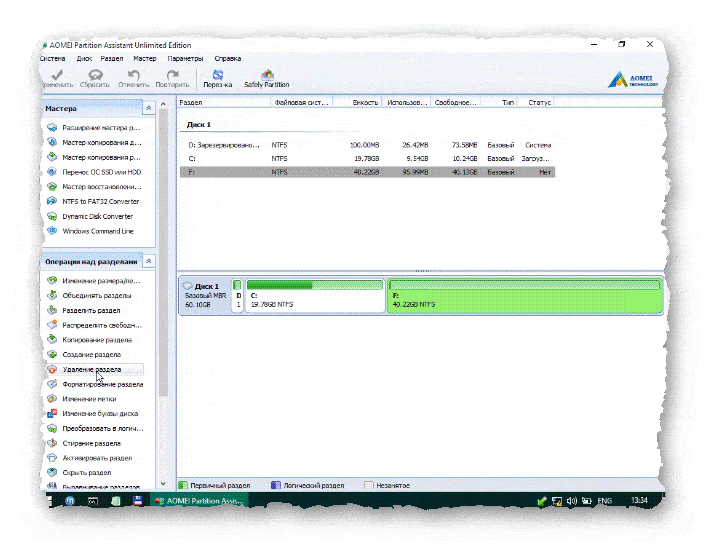Screen dimensions: 704x544
Task: Click the Повторить (Redo) toolbar icon
Action: coord(172,75)
